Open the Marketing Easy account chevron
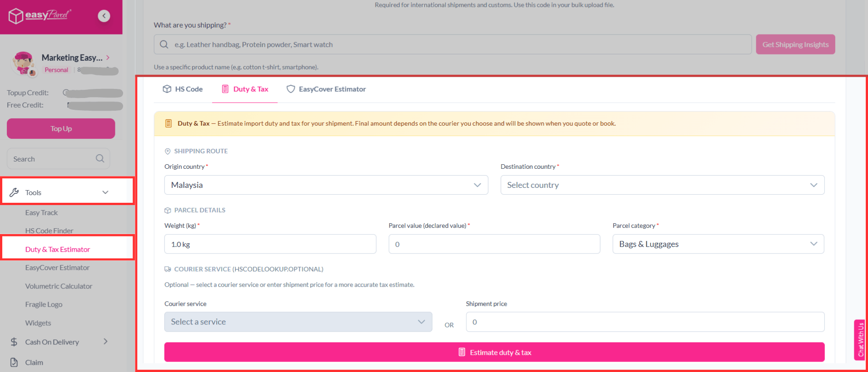Screen dimensions: 868x372 tap(108, 58)
